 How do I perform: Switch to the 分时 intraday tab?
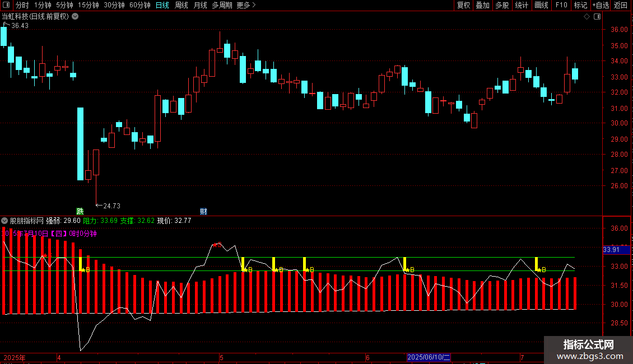pyautogui.click(x=22, y=5)
